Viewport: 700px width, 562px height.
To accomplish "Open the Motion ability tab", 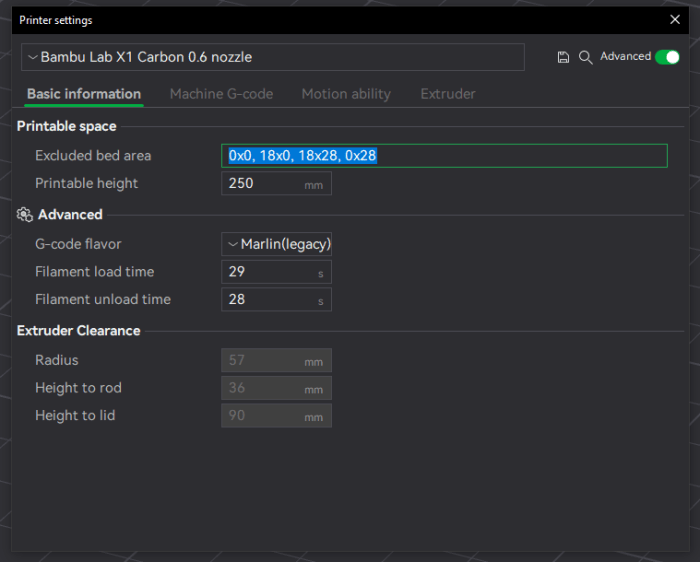I will click(x=346, y=94).
